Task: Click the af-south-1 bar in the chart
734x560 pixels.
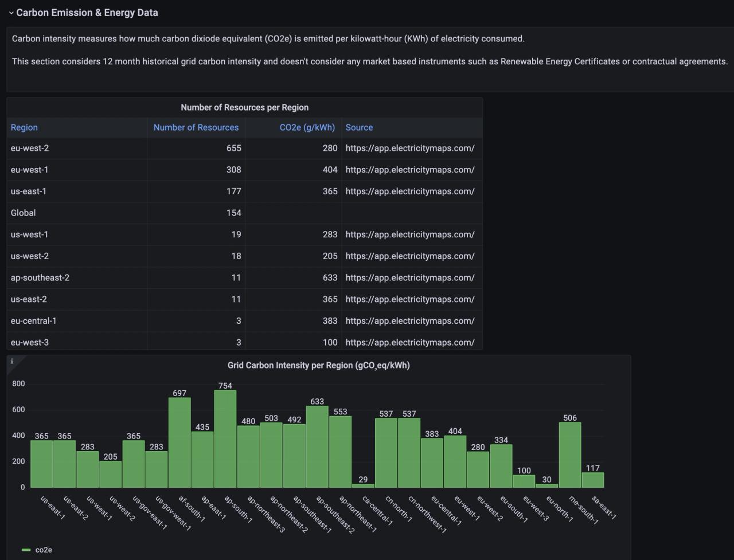Action: (179, 441)
